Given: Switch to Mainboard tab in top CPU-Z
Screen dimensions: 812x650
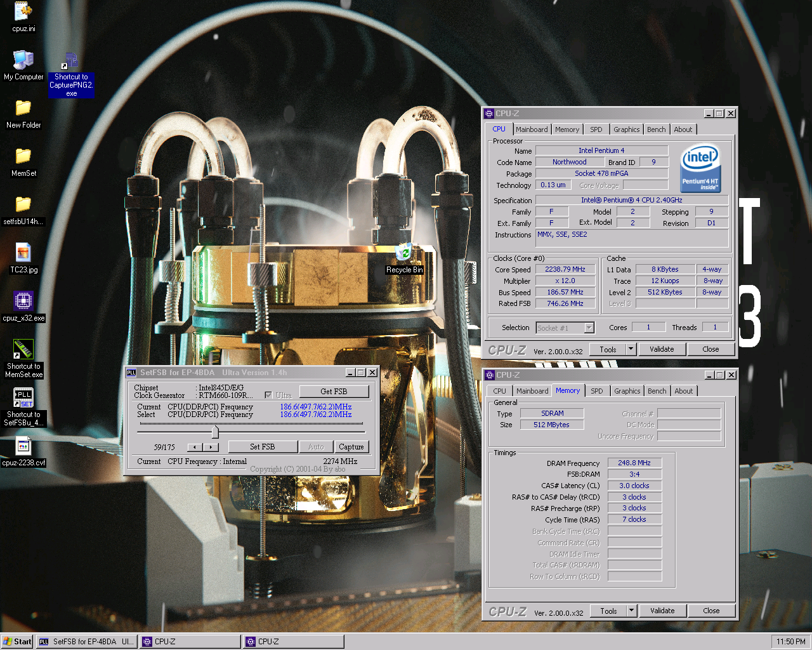Looking at the screenshot, I should click(532, 129).
